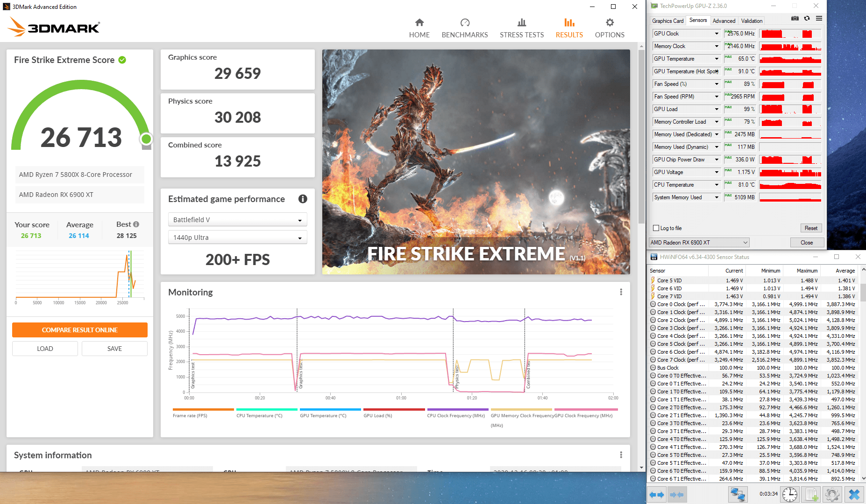Viewport: 866px width, 504px height.
Task: Open the Battlefield V game dropdown
Action: click(x=237, y=220)
